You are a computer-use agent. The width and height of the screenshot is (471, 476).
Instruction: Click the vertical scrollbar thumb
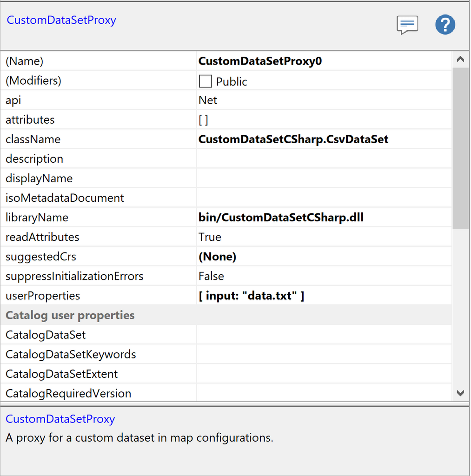tap(460, 148)
